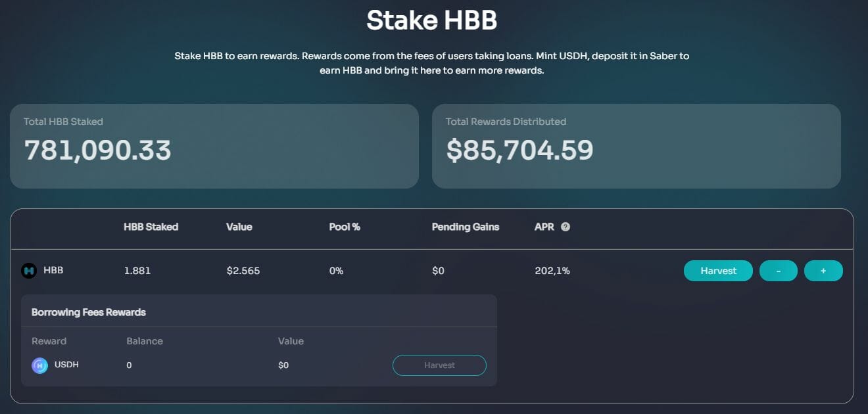Click the Balance column header in rewards table
Image resolution: width=868 pixels, height=414 pixels.
(x=145, y=341)
